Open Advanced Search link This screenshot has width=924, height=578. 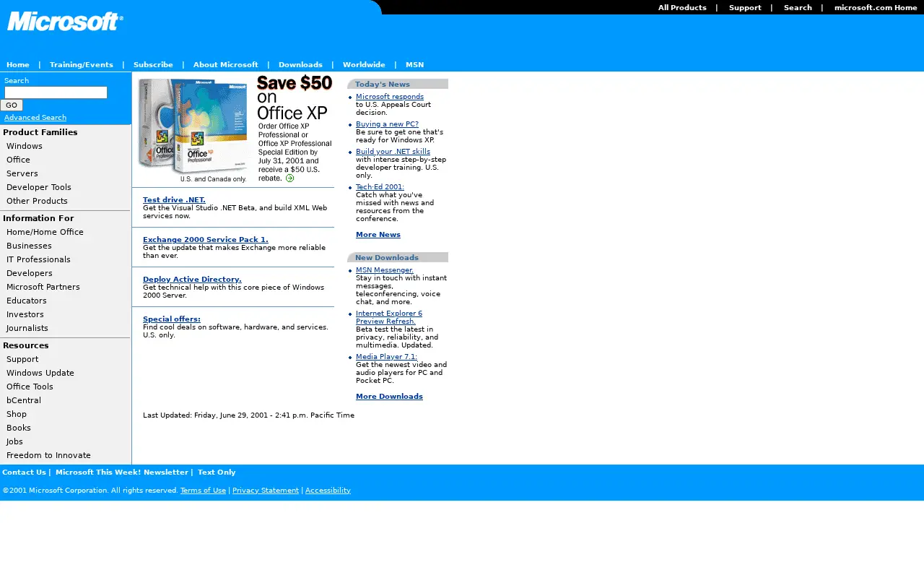pos(35,118)
